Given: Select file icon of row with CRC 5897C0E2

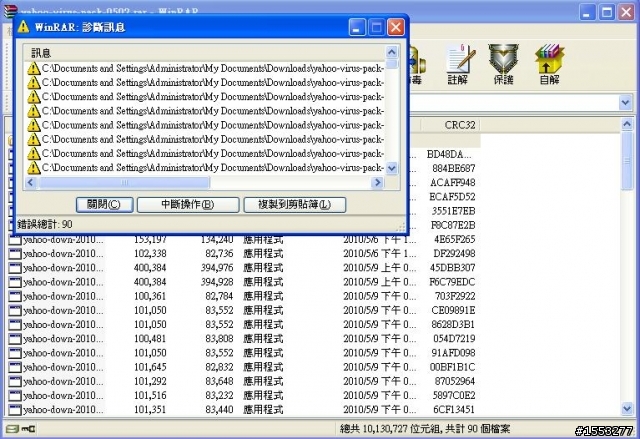Looking at the screenshot, I should click(x=15, y=396).
